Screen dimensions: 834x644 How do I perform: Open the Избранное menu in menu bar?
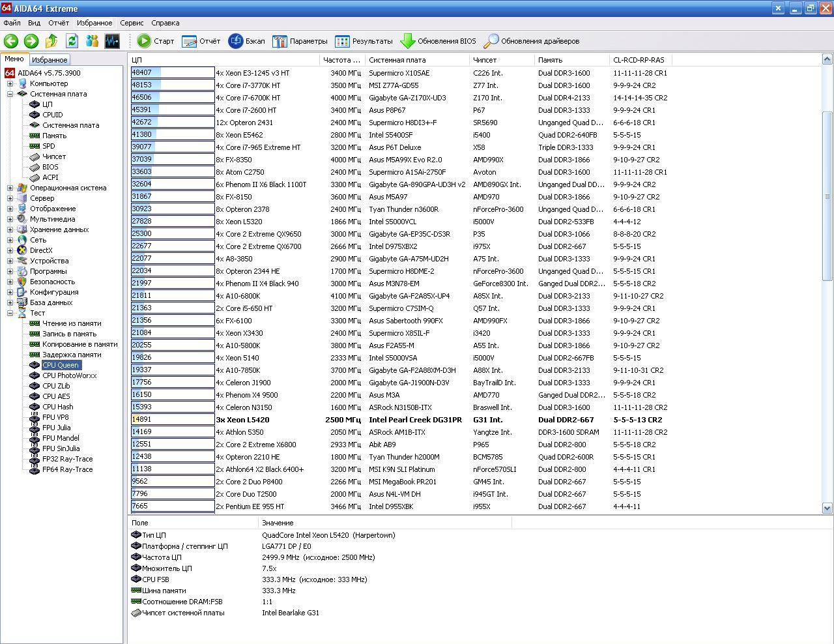coord(94,23)
